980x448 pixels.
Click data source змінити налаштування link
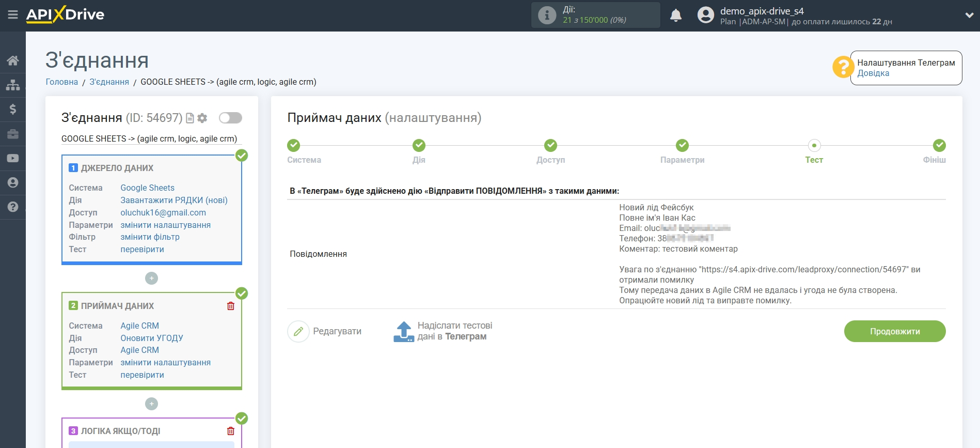pos(165,225)
